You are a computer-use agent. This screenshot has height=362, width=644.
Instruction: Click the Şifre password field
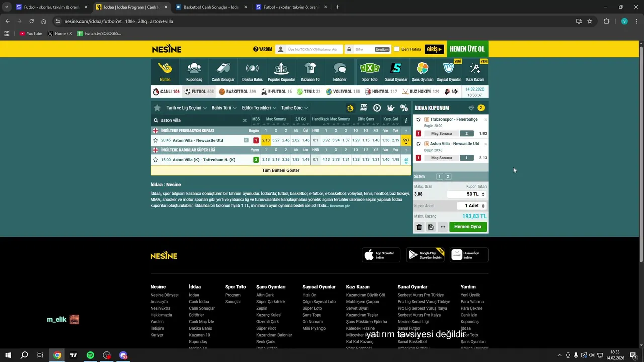[367, 49]
